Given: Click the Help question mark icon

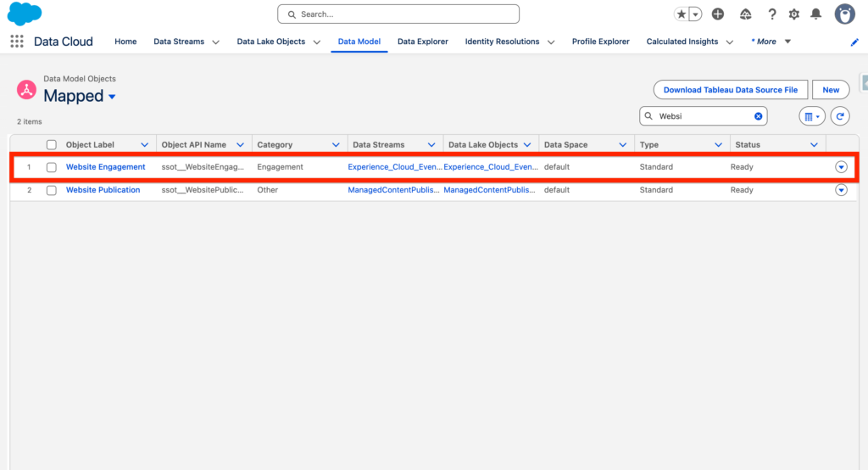Looking at the screenshot, I should [772, 14].
